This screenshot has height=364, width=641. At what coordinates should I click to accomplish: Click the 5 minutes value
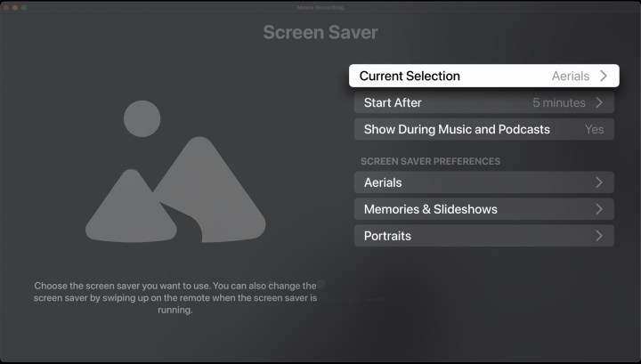[558, 102]
